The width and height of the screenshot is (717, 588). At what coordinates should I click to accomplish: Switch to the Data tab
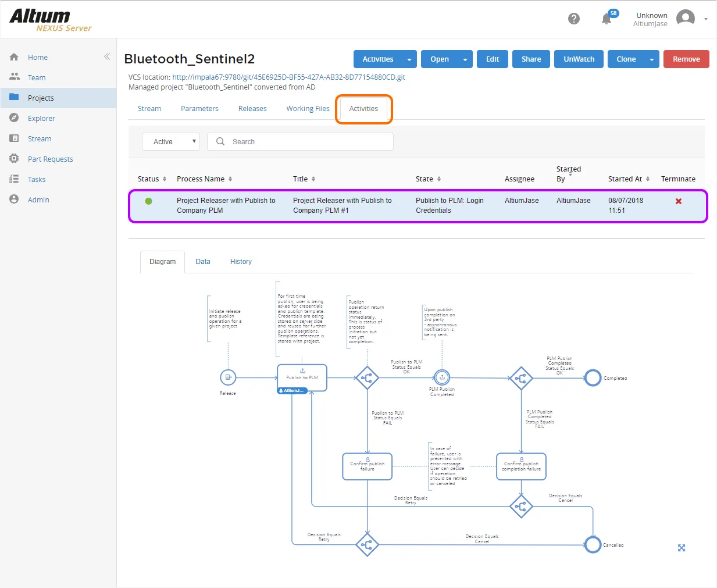[x=203, y=262]
